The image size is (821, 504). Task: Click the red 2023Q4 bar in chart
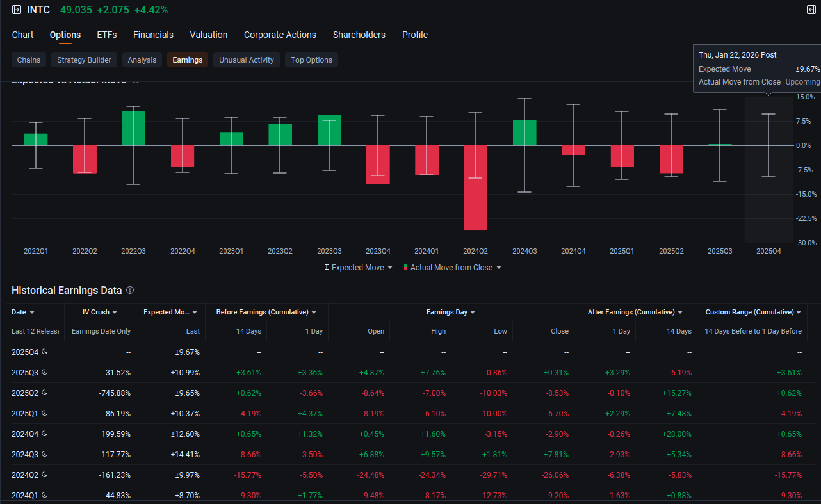(x=378, y=165)
